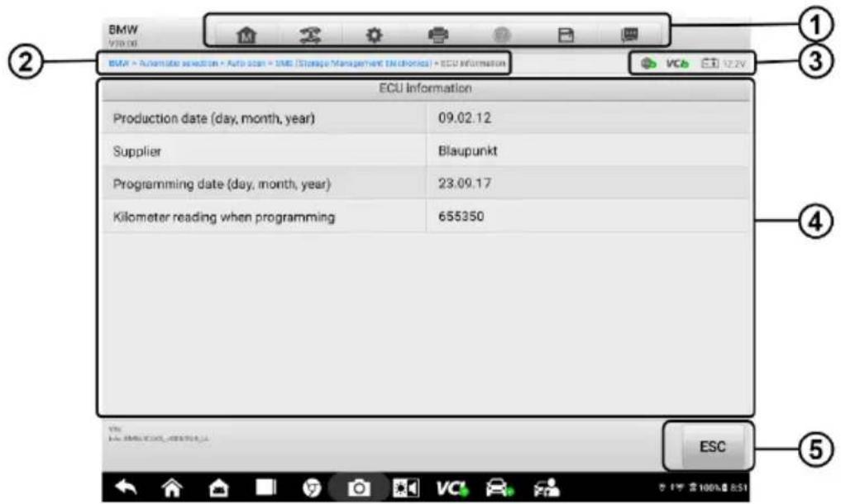The image size is (841, 504).
Task: Save the ECU information data
Action: pos(566,36)
